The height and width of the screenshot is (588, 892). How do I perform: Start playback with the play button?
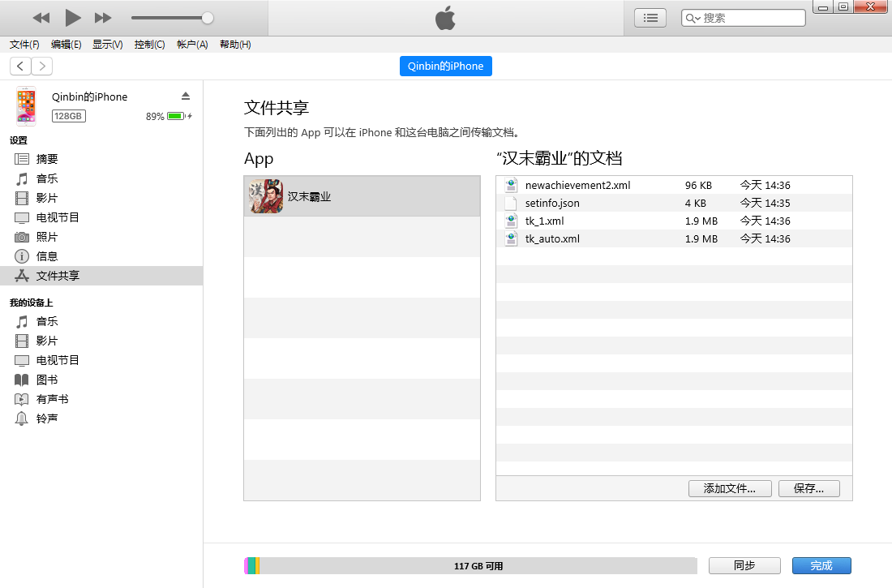tap(72, 18)
